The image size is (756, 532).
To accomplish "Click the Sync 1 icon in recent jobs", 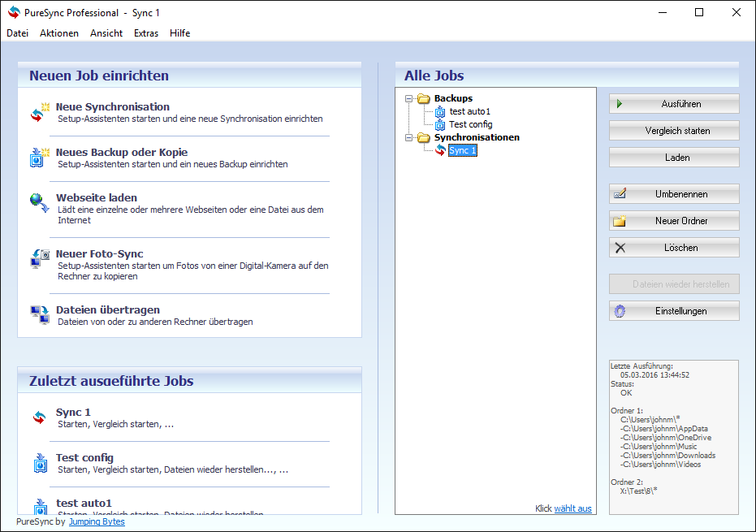I will tap(40, 417).
